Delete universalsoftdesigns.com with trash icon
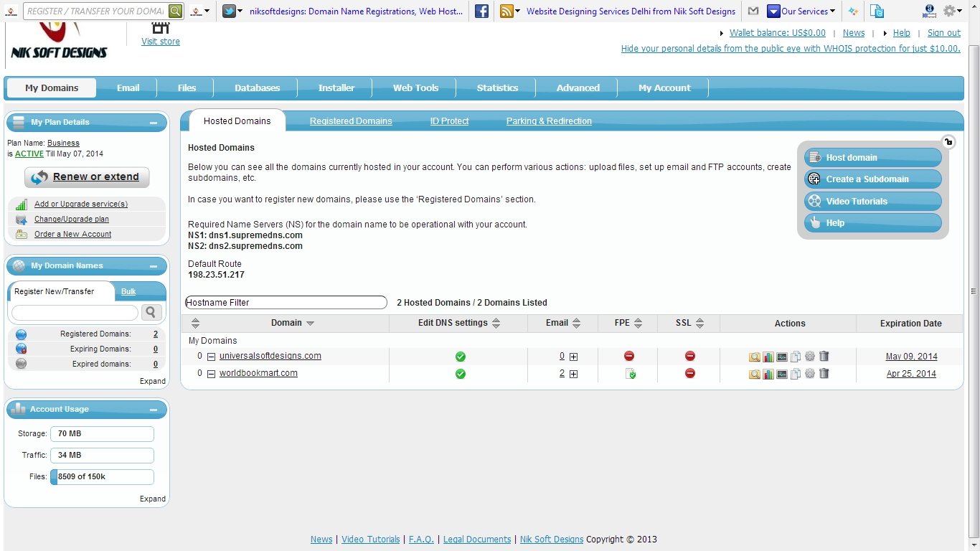 824,356
